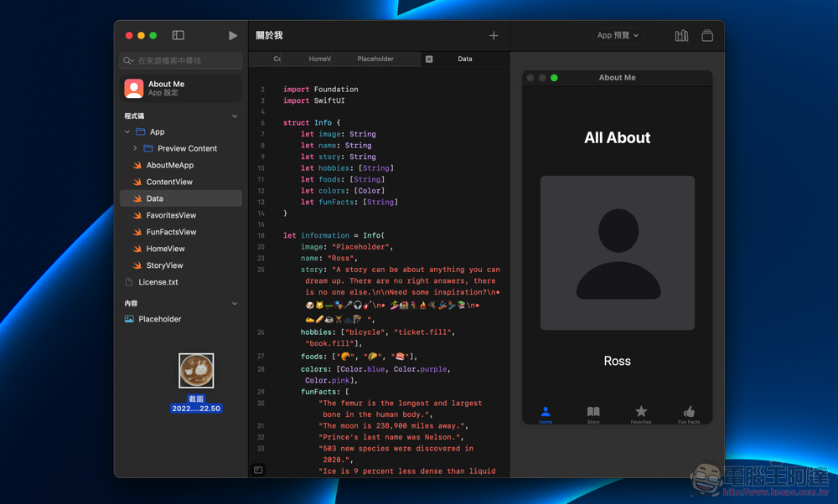The image size is (838, 504).
Task: Expand the Preview Content folder chevron
Action: click(x=135, y=148)
